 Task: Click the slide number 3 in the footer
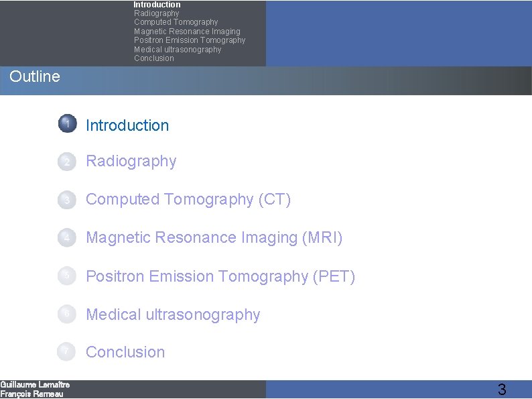[502, 390]
